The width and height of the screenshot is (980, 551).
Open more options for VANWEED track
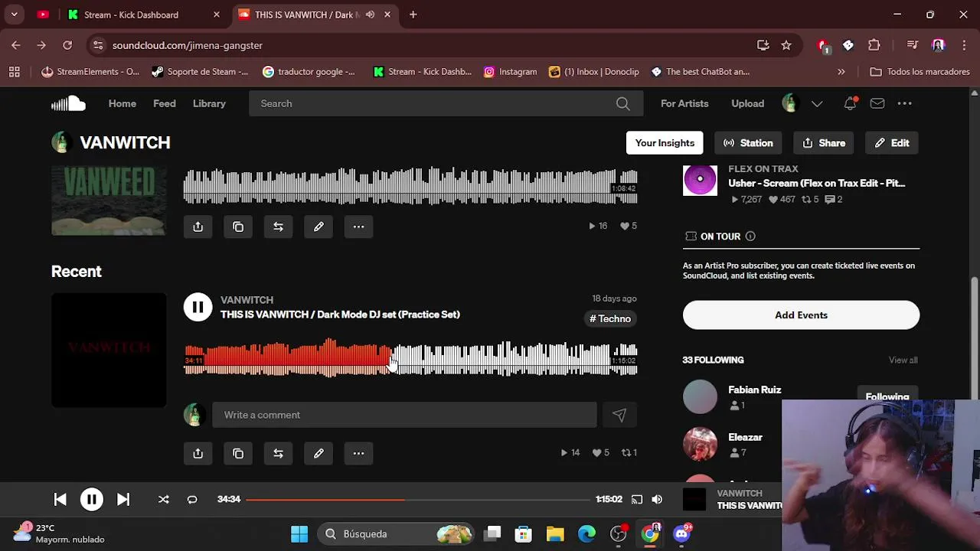(x=358, y=227)
